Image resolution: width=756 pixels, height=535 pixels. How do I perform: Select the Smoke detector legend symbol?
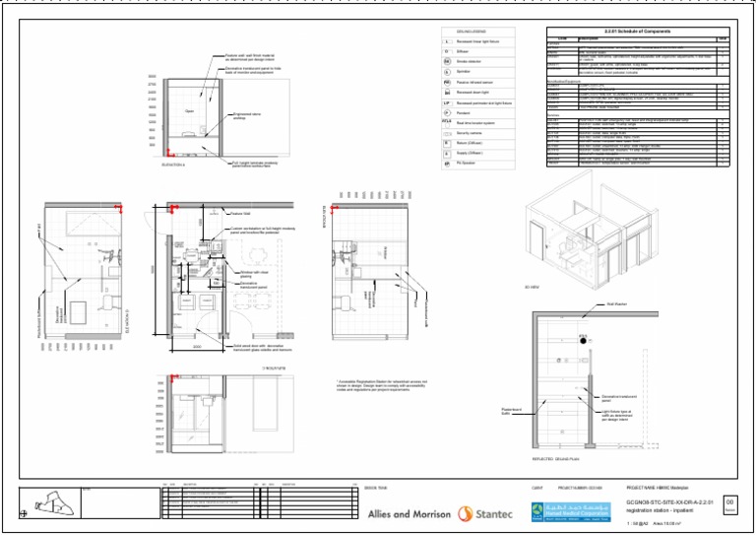447,62
